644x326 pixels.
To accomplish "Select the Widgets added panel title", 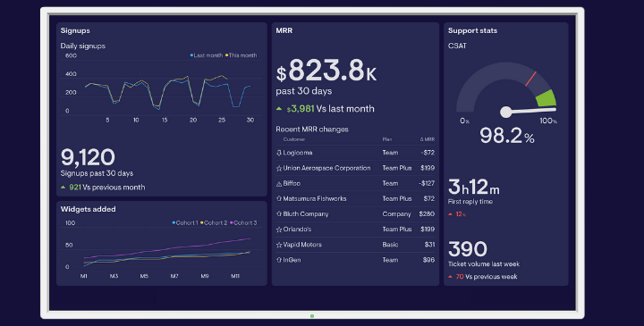I will (88, 209).
